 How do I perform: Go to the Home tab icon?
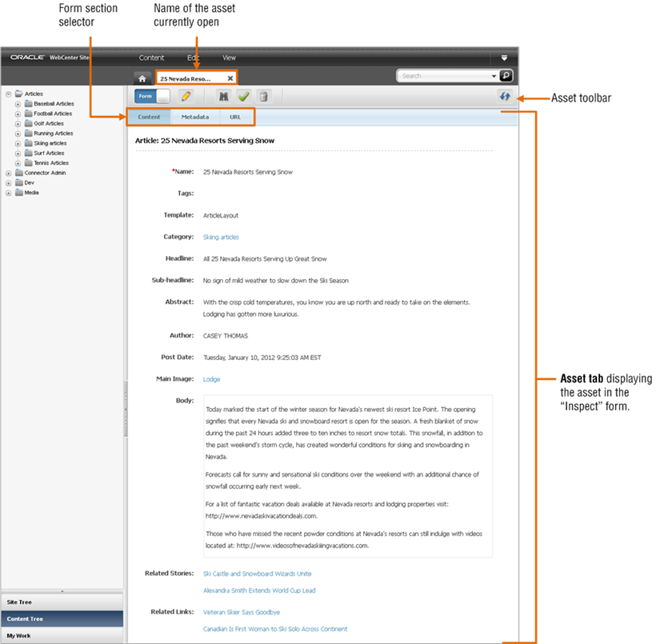coord(142,78)
